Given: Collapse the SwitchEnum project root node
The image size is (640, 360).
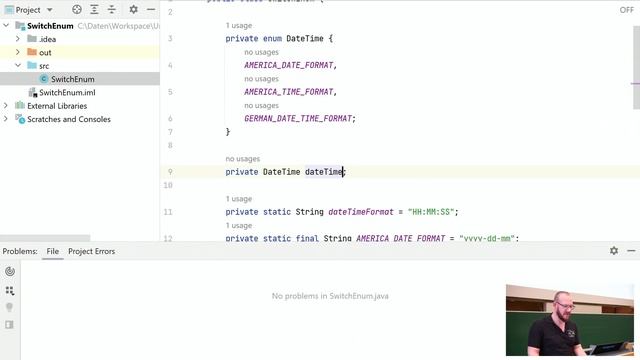Looking at the screenshot, I should (6, 26).
